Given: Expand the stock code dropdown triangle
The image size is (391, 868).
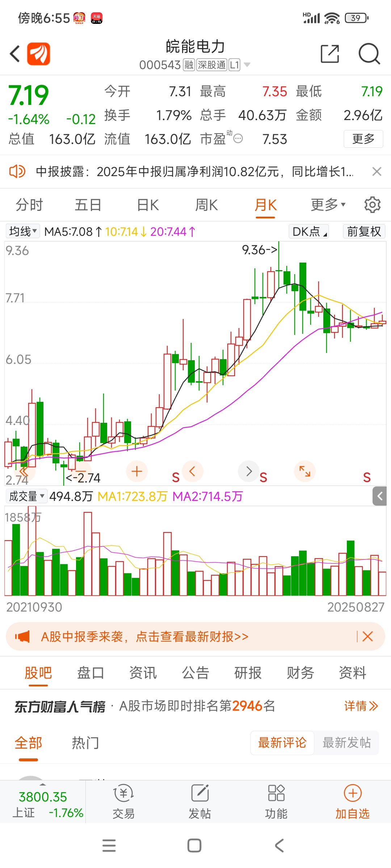Looking at the screenshot, I should coord(247,65).
